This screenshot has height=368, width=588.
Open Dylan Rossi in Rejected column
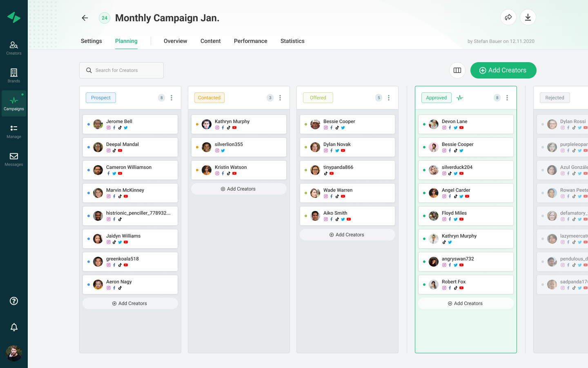pos(562,124)
